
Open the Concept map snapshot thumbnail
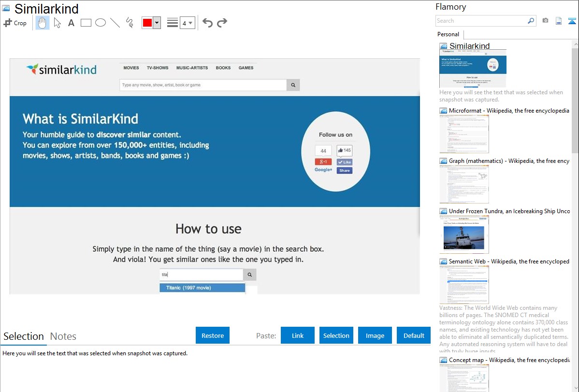[x=464, y=378]
